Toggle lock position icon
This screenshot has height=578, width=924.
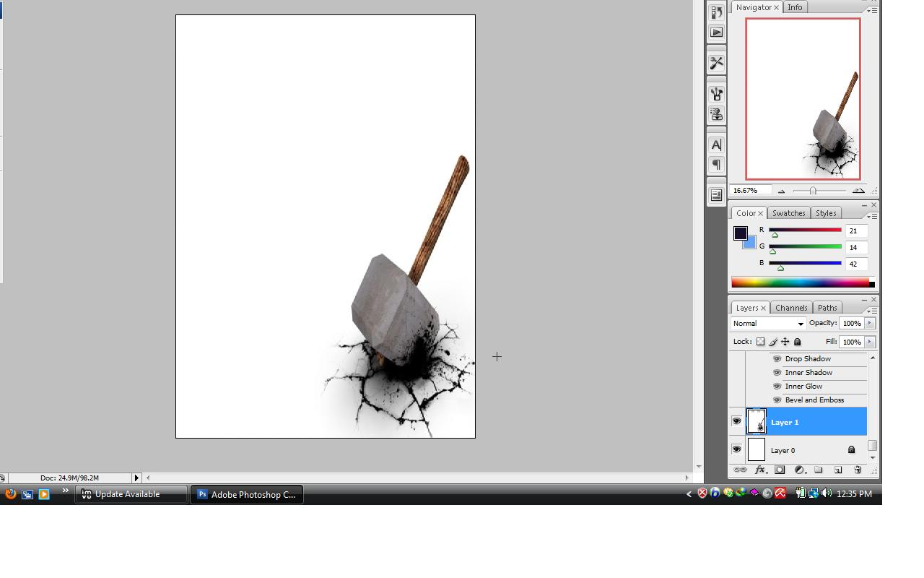click(x=785, y=342)
